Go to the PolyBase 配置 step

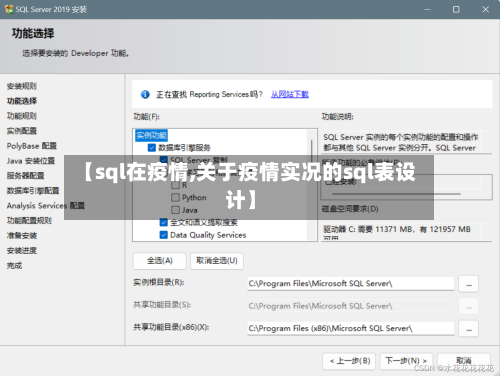point(32,146)
